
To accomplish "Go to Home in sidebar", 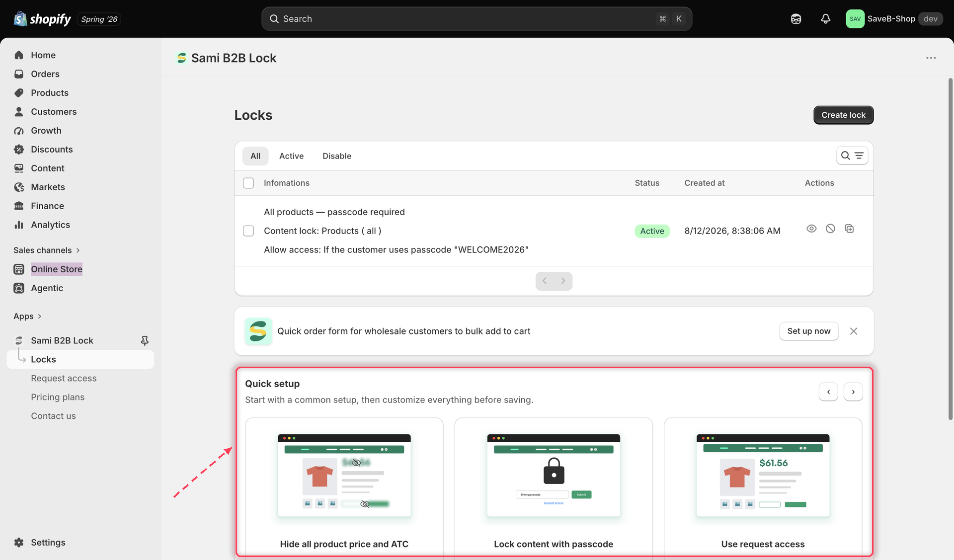I will pos(43,55).
